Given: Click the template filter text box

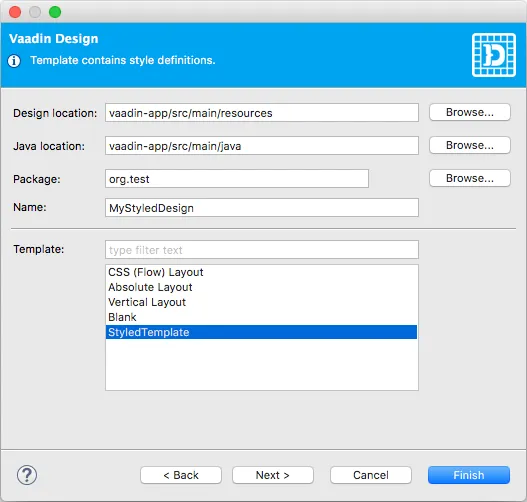Looking at the screenshot, I should pyautogui.click(x=262, y=250).
